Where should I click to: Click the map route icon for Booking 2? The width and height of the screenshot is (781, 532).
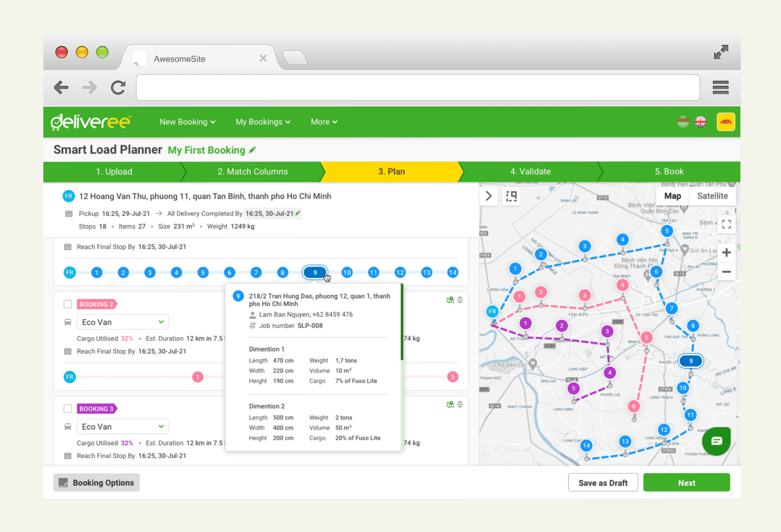click(x=450, y=300)
